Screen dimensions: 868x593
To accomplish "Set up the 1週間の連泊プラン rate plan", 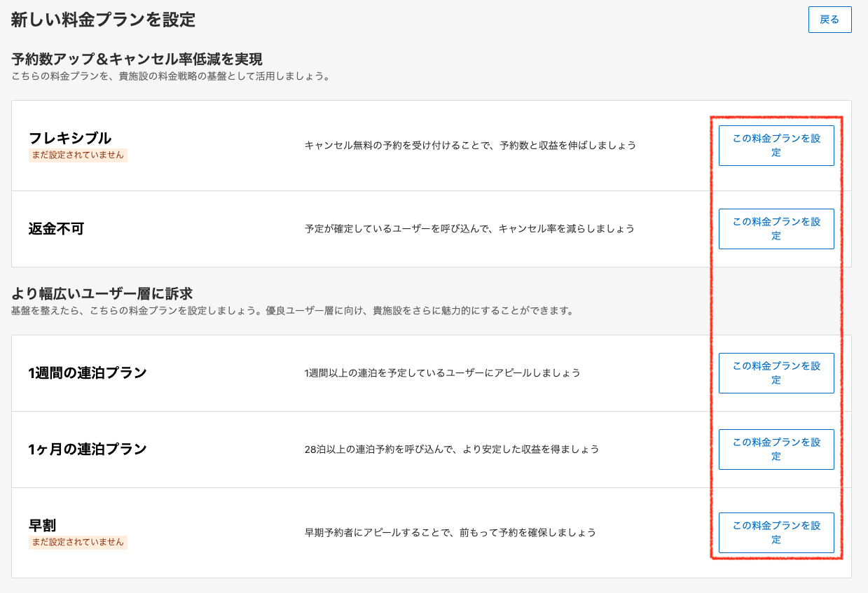I will pos(776,373).
